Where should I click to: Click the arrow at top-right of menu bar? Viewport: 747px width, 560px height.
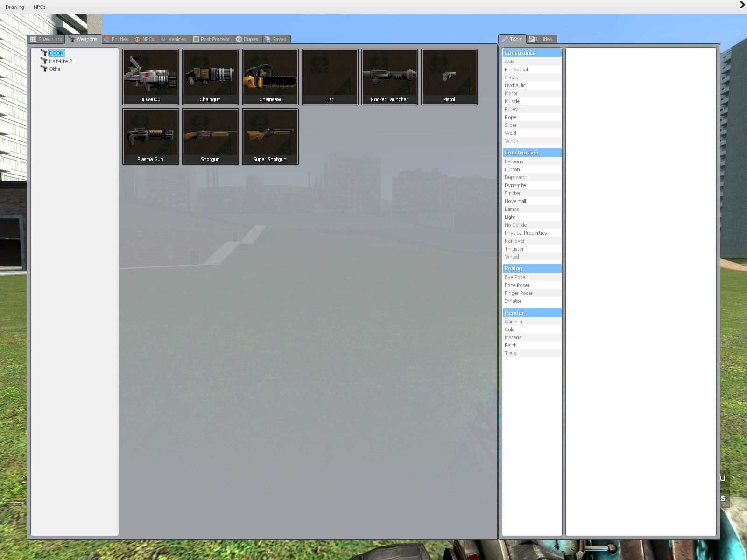pos(742,5)
